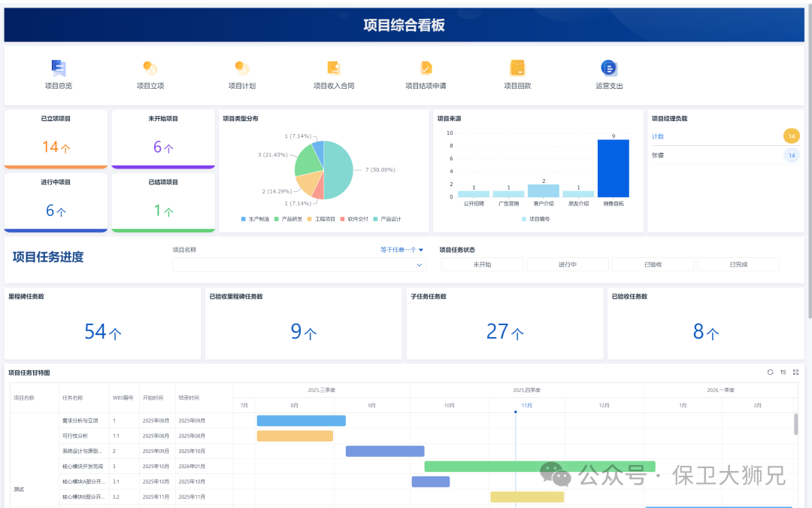The image size is (812, 508).
Task: Toggle 进行中 task status filter
Action: (568, 265)
